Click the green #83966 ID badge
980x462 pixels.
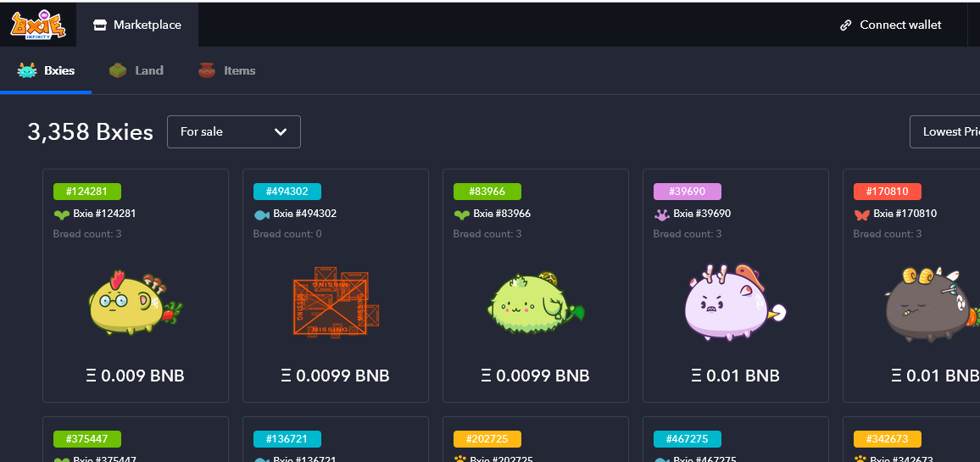(x=487, y=192)
